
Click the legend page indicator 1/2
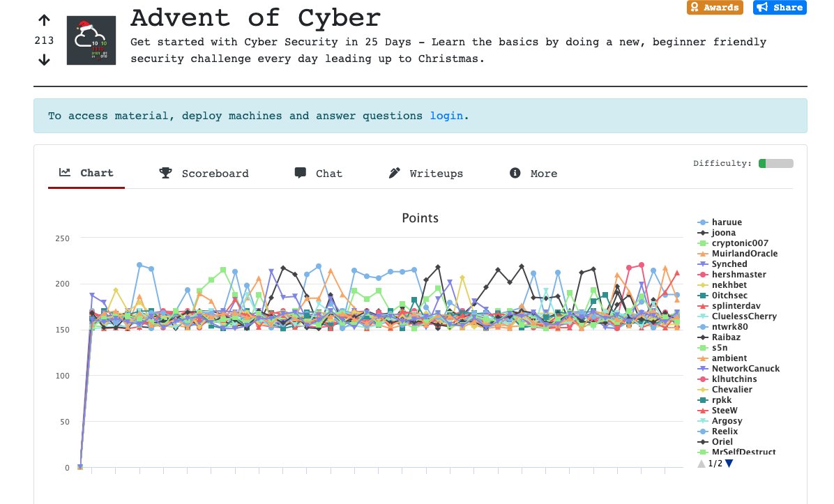click(715, 464)
